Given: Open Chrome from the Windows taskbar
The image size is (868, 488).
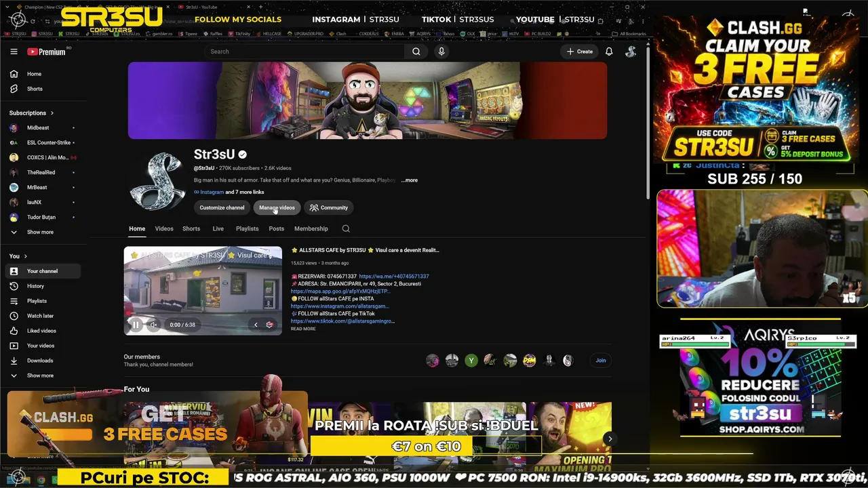Looking at the screenshot, I should [x=41, y=480].
